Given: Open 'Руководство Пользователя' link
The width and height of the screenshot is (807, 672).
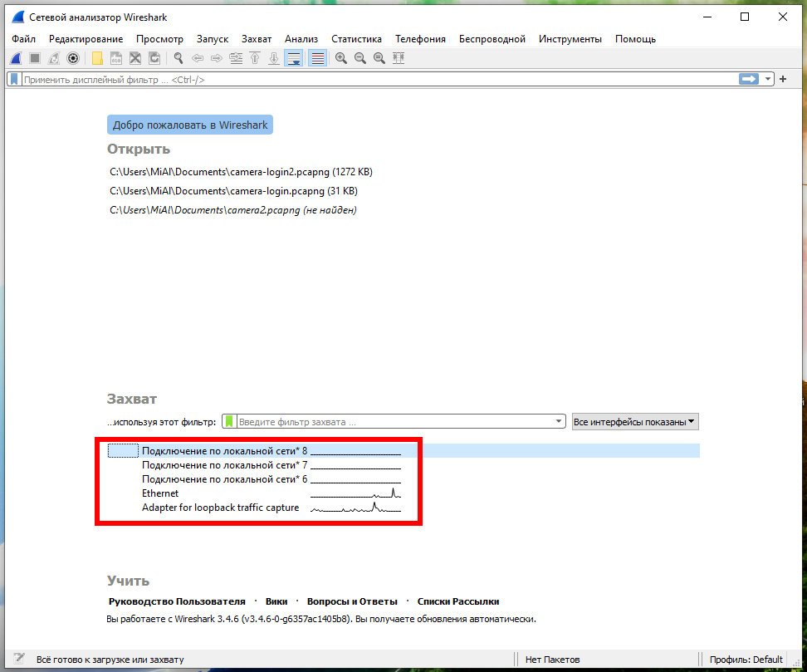Looking at the screenshot, I should [177, 601].
